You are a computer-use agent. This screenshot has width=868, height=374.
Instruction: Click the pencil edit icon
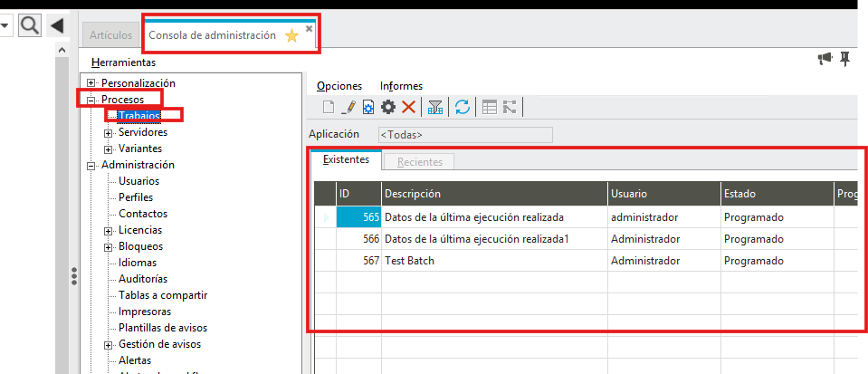click(x=348, y=107)
